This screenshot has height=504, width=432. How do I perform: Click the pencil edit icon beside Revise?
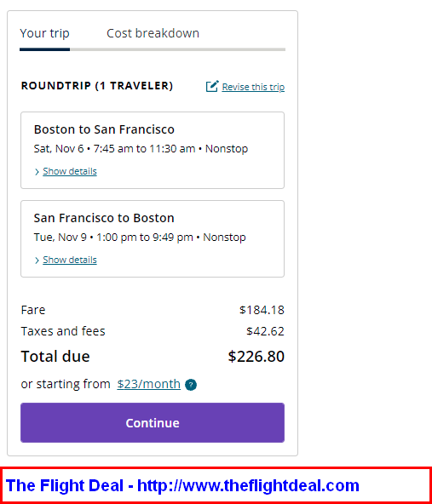coord(212,86)
